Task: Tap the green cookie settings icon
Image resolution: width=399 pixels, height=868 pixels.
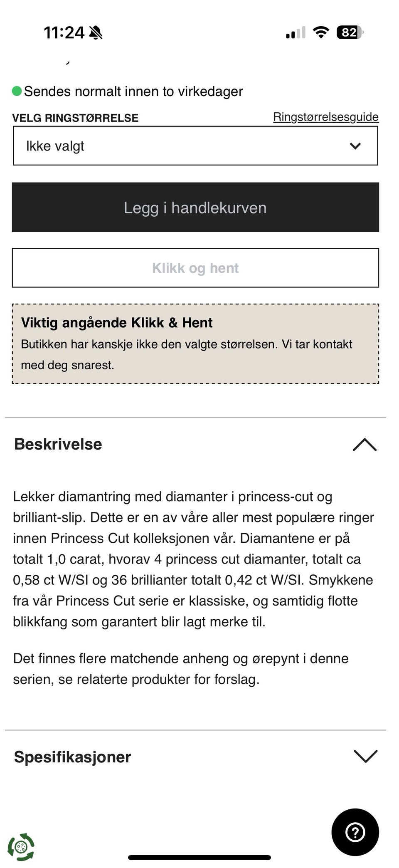Action: pos(21,847)
